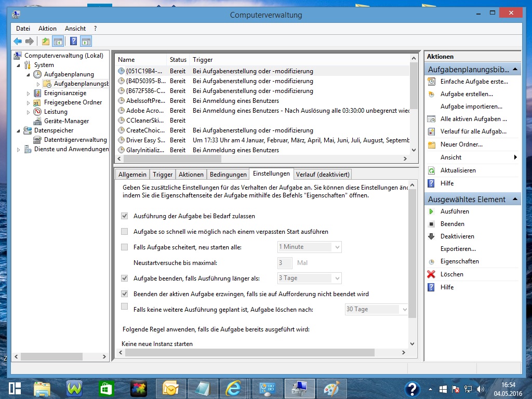Click the Beenden stop icon
The image size is (532, 399).
click(431, 224)
